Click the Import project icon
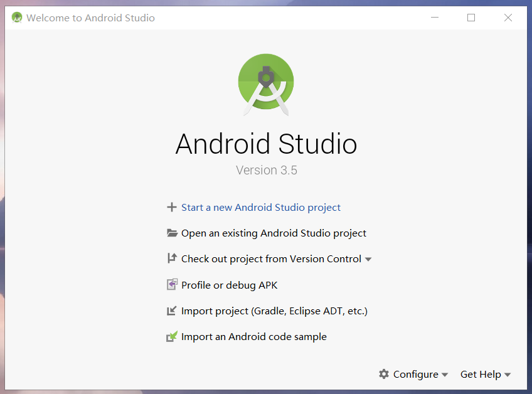 [x=171, y=310]
